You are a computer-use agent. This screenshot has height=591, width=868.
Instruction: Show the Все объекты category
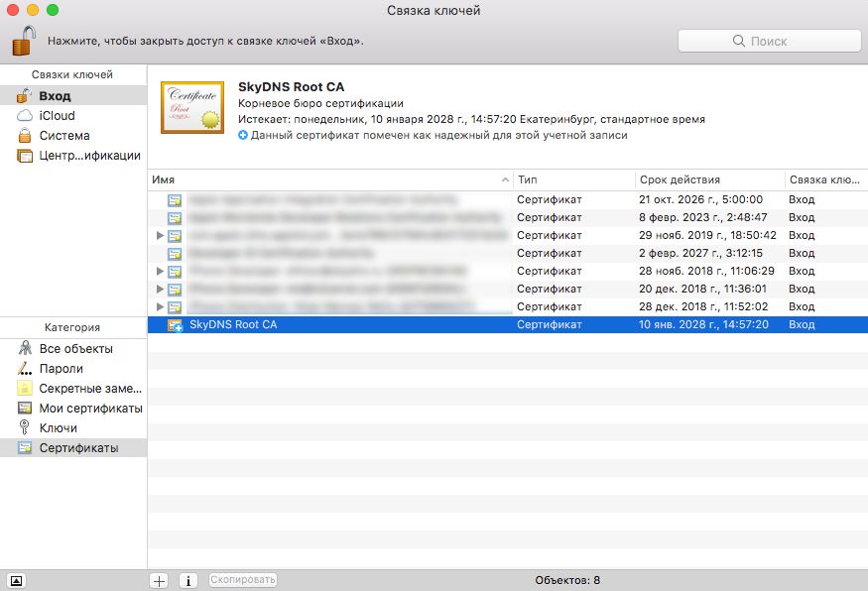(x=73, y=349)
